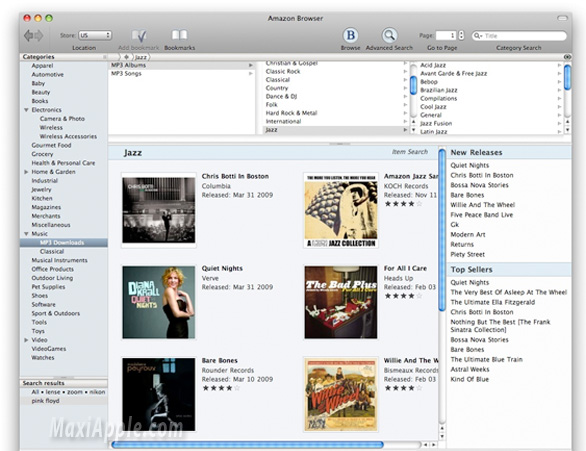Image resolution: width=586 pixels, height=451 pixels.
Task: Go forward with the right arrow
Action: click(x=38, y=36)
